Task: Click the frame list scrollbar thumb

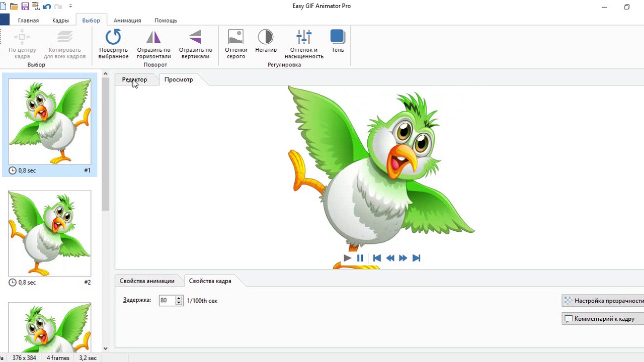Action: [x=105, y=145]
